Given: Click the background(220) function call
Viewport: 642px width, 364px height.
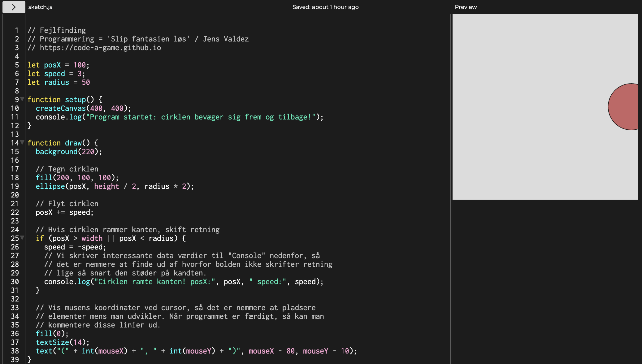Looking at the screenshot, I should (x=68, y=152).
